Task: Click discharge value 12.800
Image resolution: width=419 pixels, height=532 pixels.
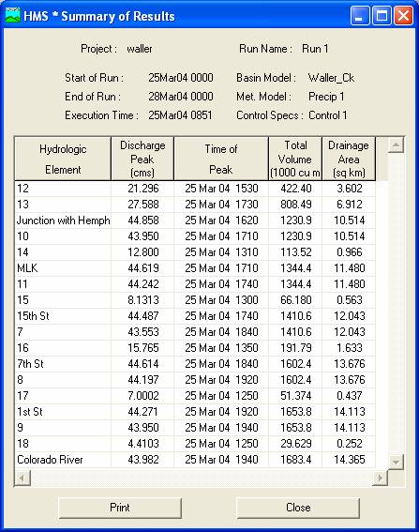Action: 143,252
